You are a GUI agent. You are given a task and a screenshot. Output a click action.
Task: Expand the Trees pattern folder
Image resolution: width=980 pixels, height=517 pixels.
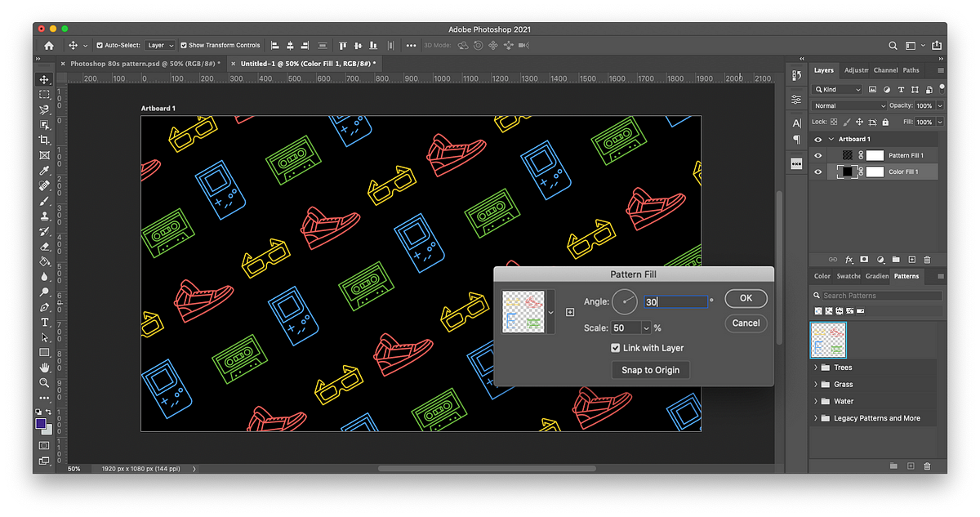point(816,368)
